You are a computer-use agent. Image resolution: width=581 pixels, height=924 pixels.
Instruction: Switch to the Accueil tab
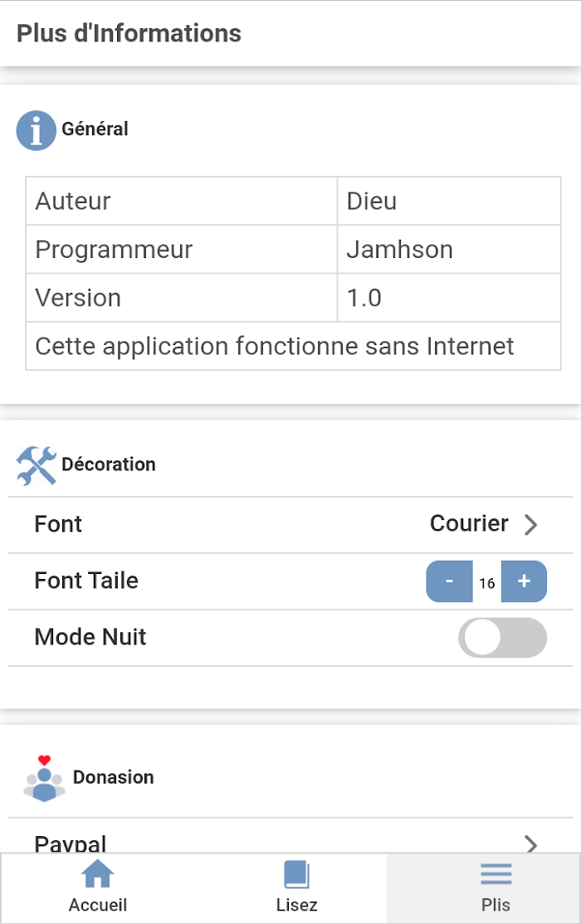click(x=98, y=888)
